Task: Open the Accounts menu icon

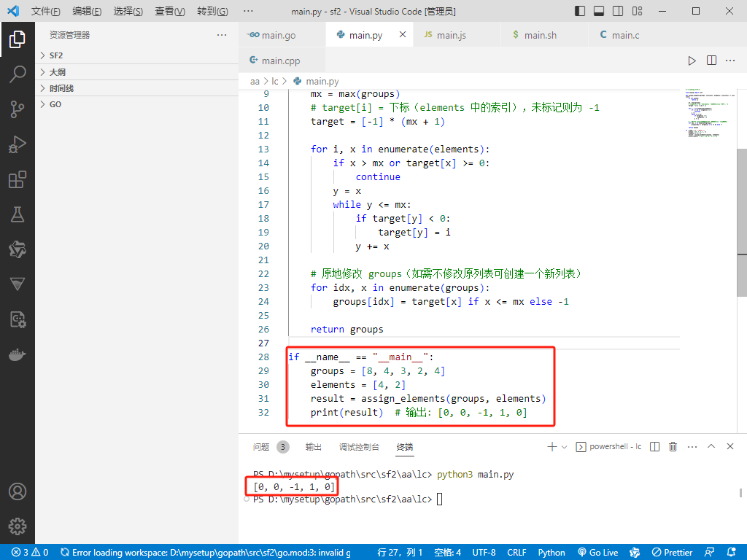Action: tap(18, 491)
